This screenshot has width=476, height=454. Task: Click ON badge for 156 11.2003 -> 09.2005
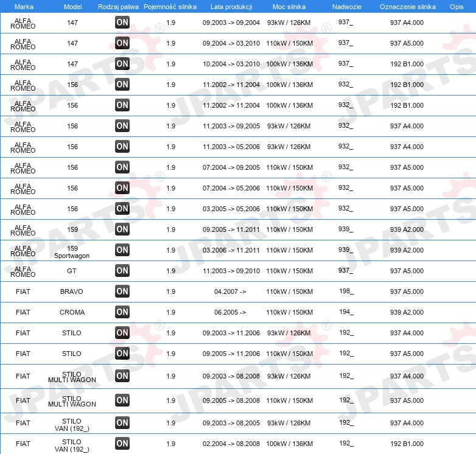pos(122,126)
